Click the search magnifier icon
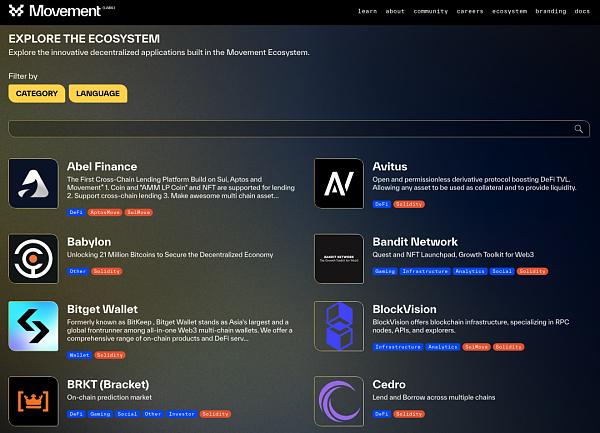Viewport: 600px width, 433px height. 579,129
